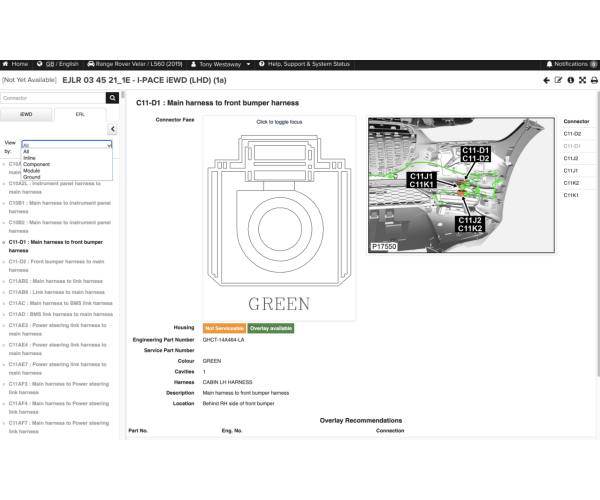This screenshot has width=600, height=500.
Task: Open C11AE3 : Power steering link harness
Action: pos(57,329)
